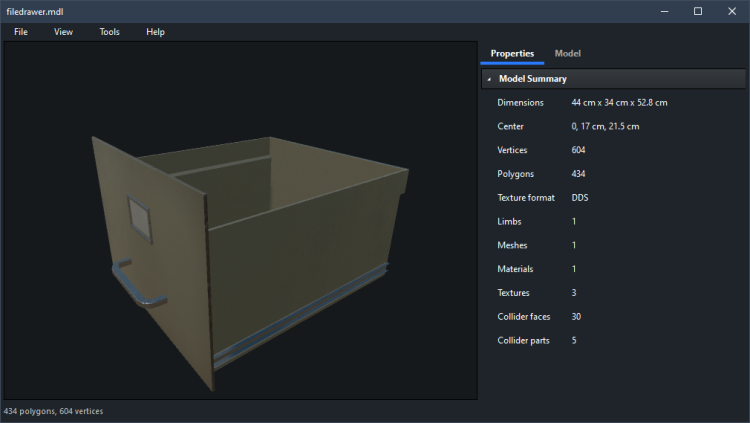750x423 pixels.
Task: Click the Vertices count value 604
Action: tap(578, 150)
